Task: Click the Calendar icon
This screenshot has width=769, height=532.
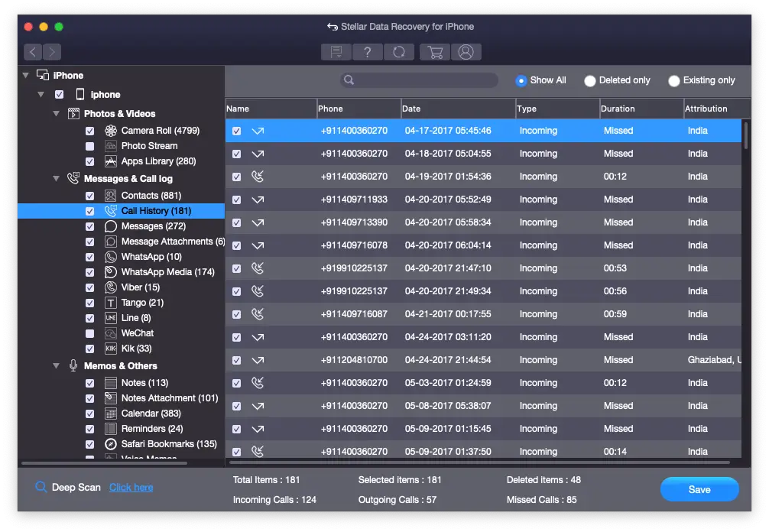Action: pos(111,414)
